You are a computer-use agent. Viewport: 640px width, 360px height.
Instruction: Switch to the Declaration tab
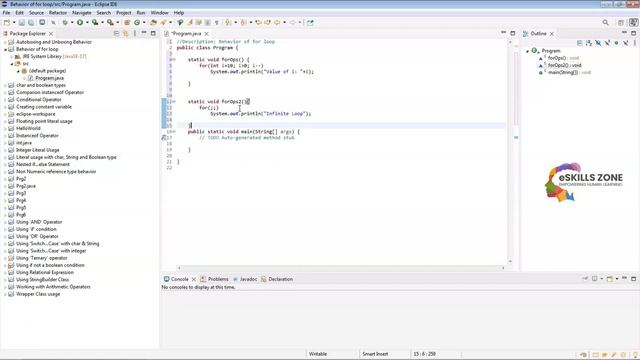(x=277, y=279)
